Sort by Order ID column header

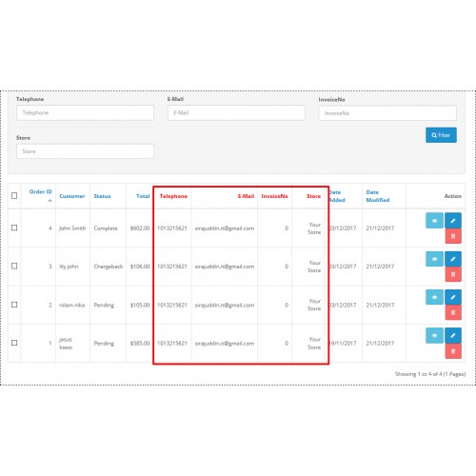(40, 191)
